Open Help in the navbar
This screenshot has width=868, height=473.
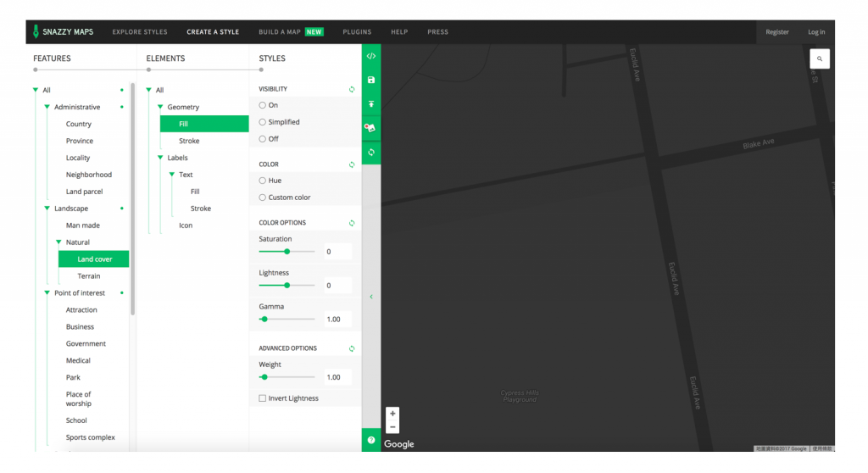[x=399, y=32]
